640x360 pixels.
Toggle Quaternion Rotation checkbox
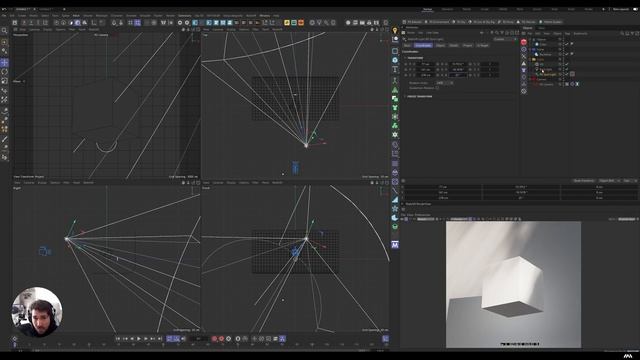coord(437,88)
